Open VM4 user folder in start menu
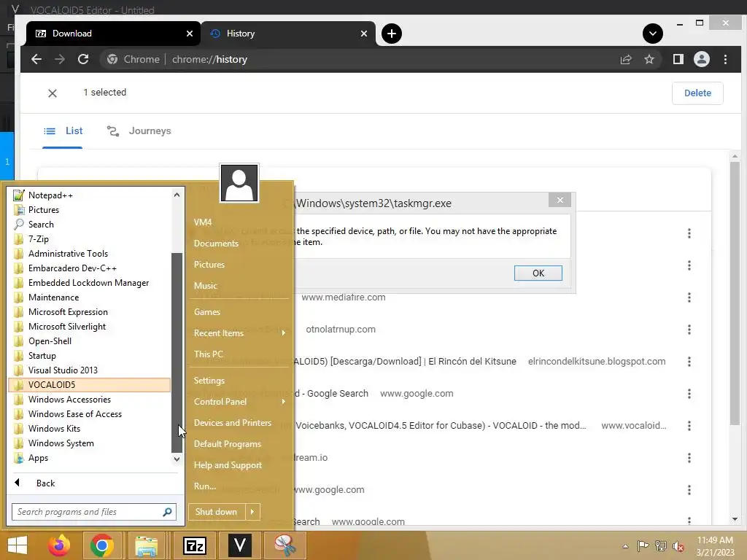This screenshot has width=747, height=560. [239, 222]
